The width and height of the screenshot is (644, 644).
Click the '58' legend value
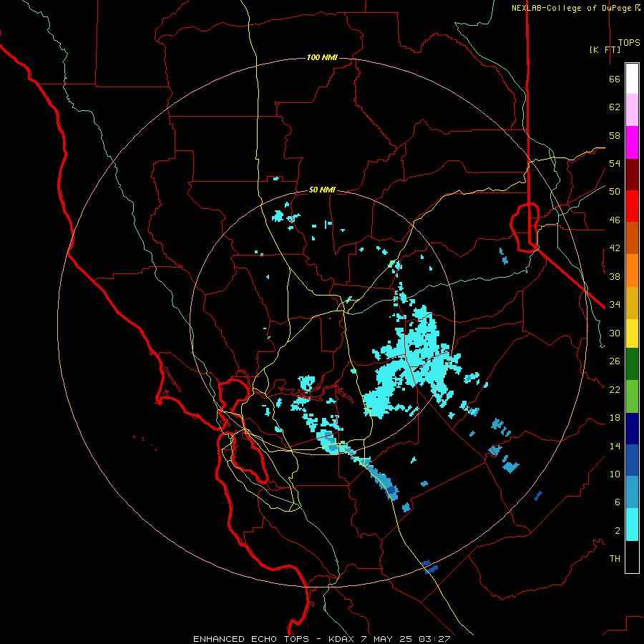pos(615,135)
